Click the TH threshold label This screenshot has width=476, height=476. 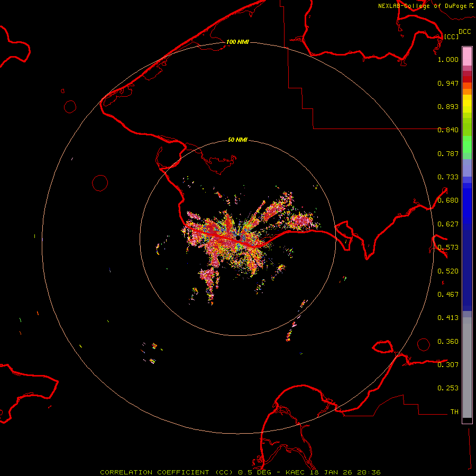454,411
